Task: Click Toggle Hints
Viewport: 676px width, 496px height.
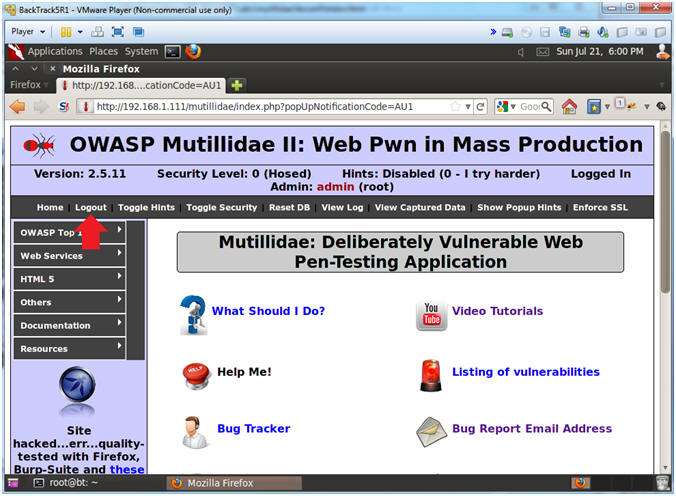Action: 147,207
